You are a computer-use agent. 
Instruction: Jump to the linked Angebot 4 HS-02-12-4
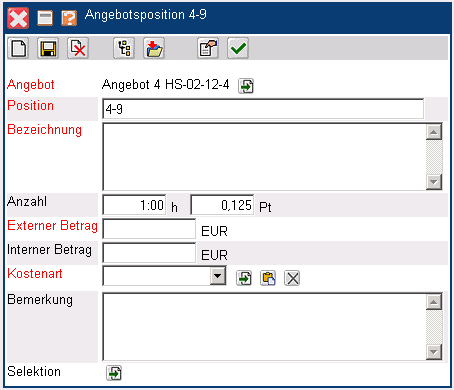pos(246,86)
